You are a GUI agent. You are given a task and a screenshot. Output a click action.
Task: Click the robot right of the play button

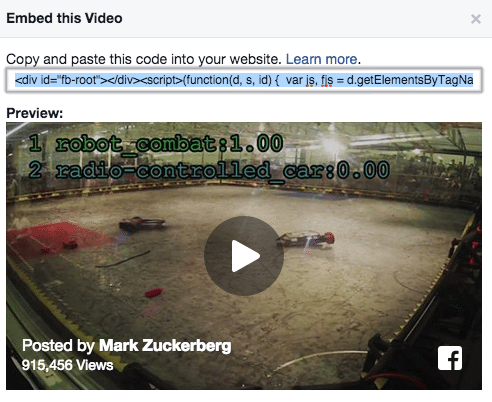306,240
